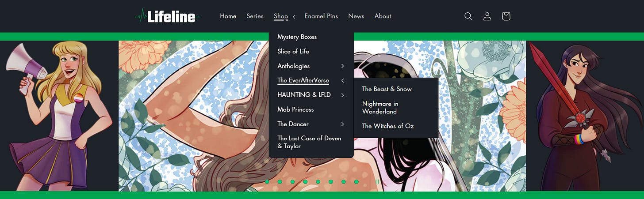The image size is (644, 199).
Task: Open the Enamel Pins page
Action: [x=321, y=16]
